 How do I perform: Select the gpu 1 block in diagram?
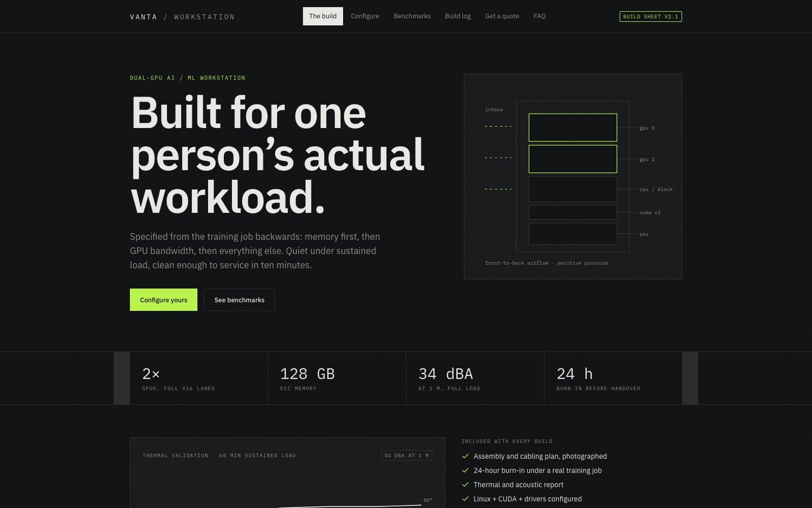pyautogui.click(x=572, y=159)
